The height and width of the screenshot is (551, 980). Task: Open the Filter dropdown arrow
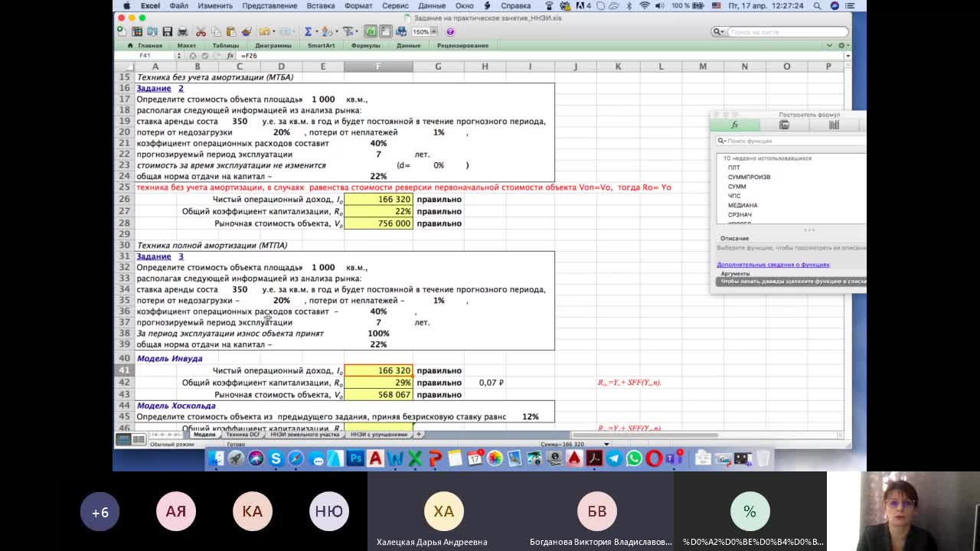tap(356, 31)
